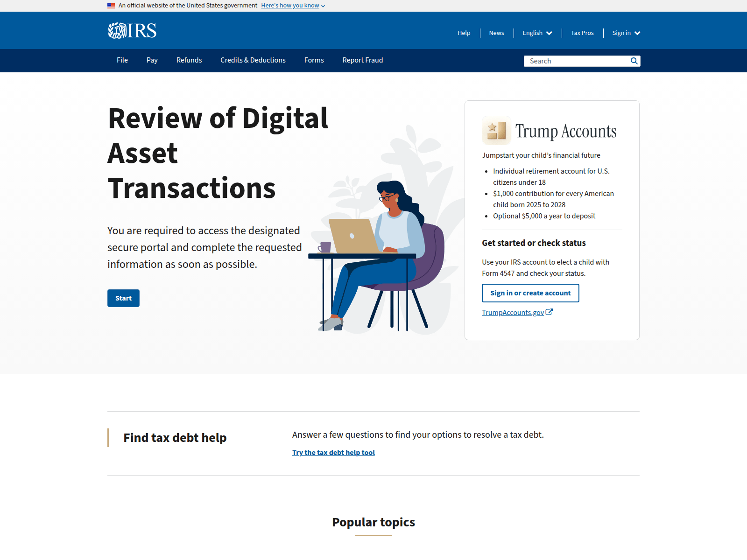The width and height of the screenshot is (747, 560).
Task: Open the Refunds menu
Action: [189, 60]
